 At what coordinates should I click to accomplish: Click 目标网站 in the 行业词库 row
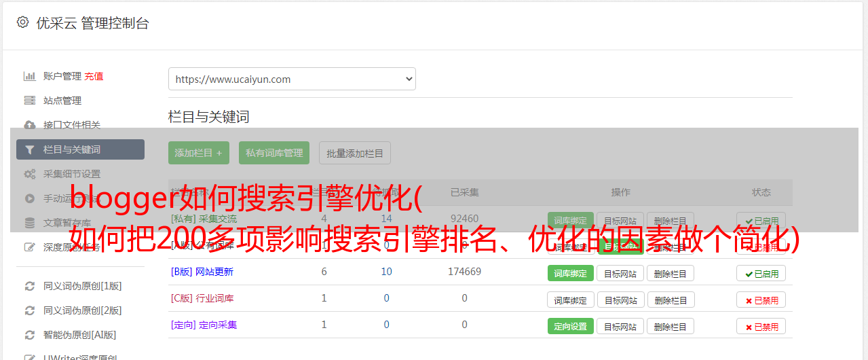620,300
